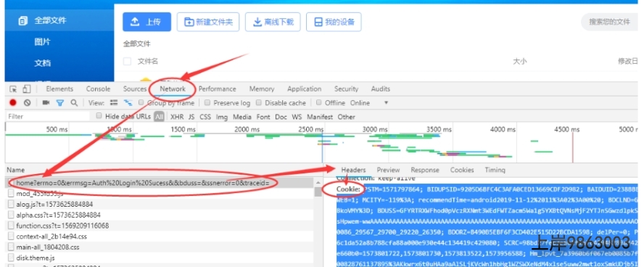Click the record network log icon
This screenshot has width=644, height=267.
tap(13, 103)
